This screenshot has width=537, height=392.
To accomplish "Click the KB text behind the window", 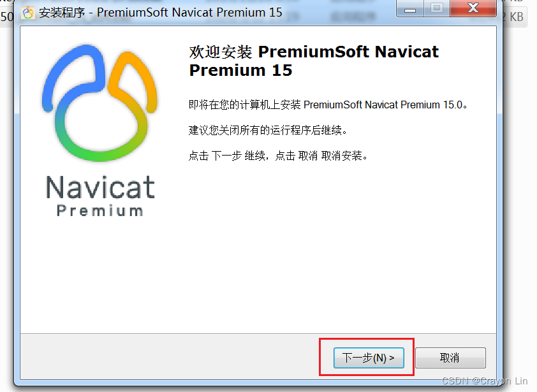I will pos(517,17).
